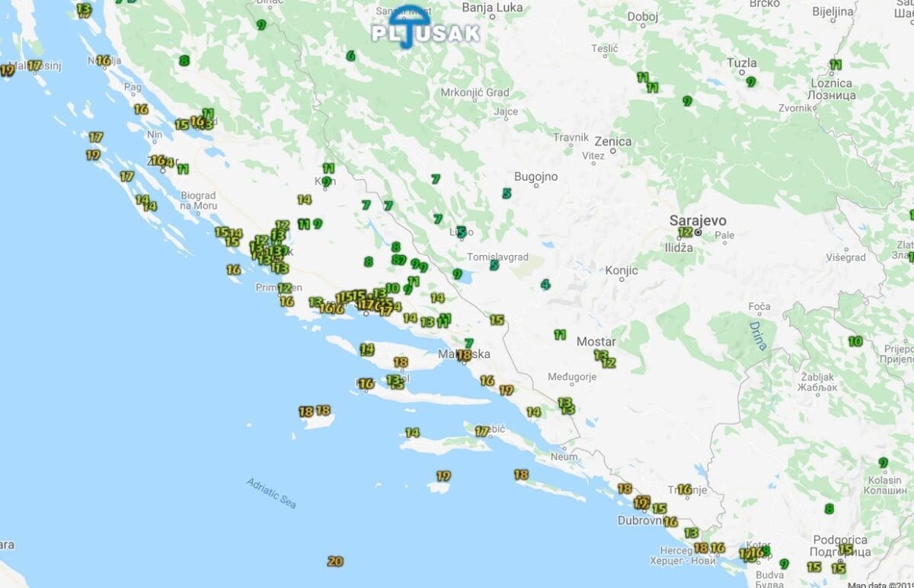Open the 4 marker west of Konjic
The image size is (914, 588).
[x=545, y=285]
